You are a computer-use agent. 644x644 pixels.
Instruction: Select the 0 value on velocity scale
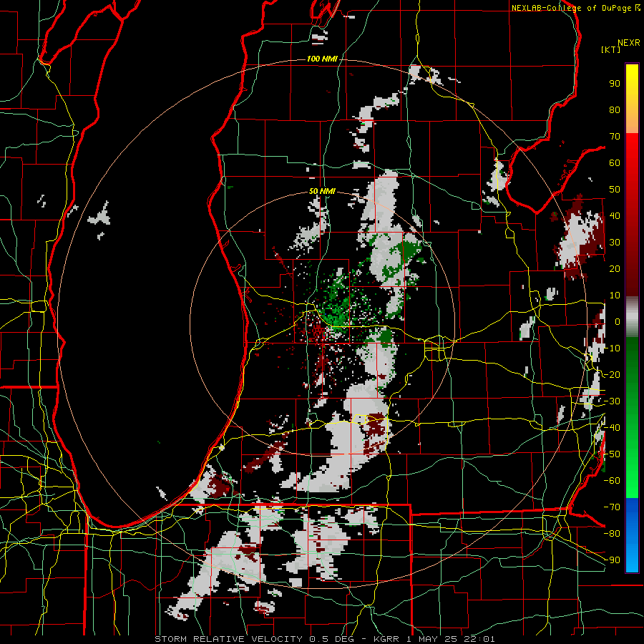point(618,321)
